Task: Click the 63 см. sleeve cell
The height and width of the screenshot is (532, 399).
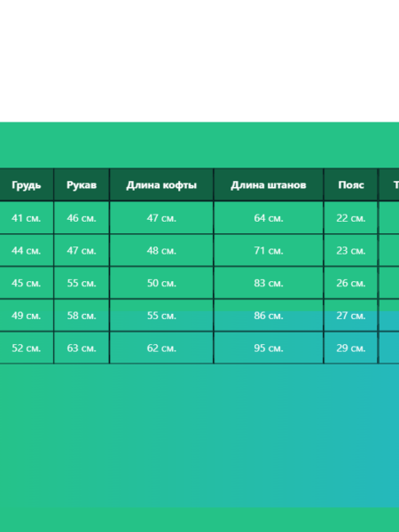Action: pyautogui.click(x=82, y=348)
